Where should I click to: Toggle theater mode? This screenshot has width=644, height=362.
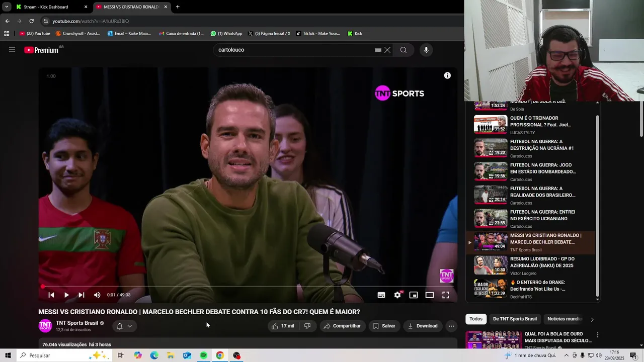(430, 295)
